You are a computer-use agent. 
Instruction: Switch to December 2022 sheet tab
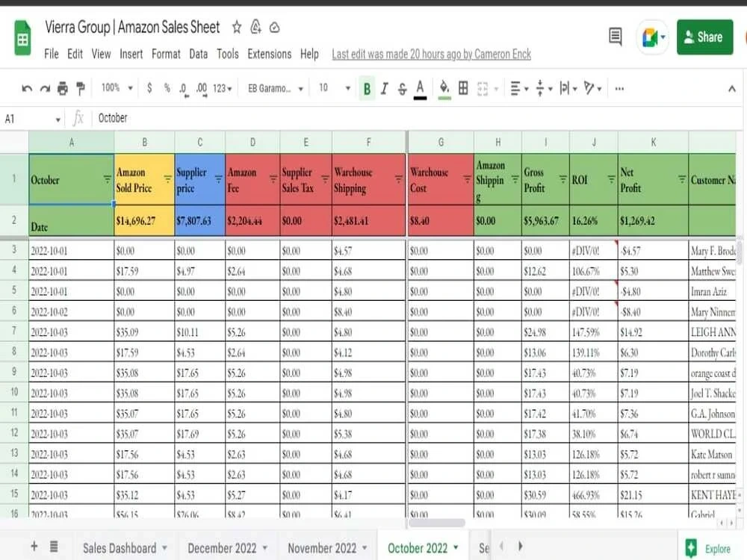[227, 547]
